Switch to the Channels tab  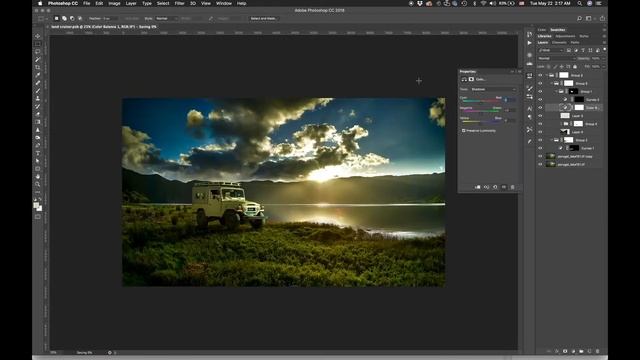[559, 42]
